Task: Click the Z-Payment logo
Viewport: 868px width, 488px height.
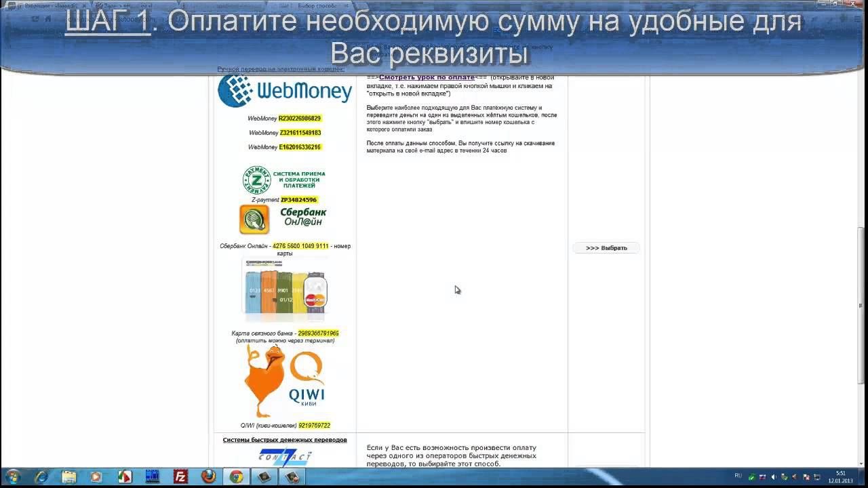Action: tap(284, 180)
